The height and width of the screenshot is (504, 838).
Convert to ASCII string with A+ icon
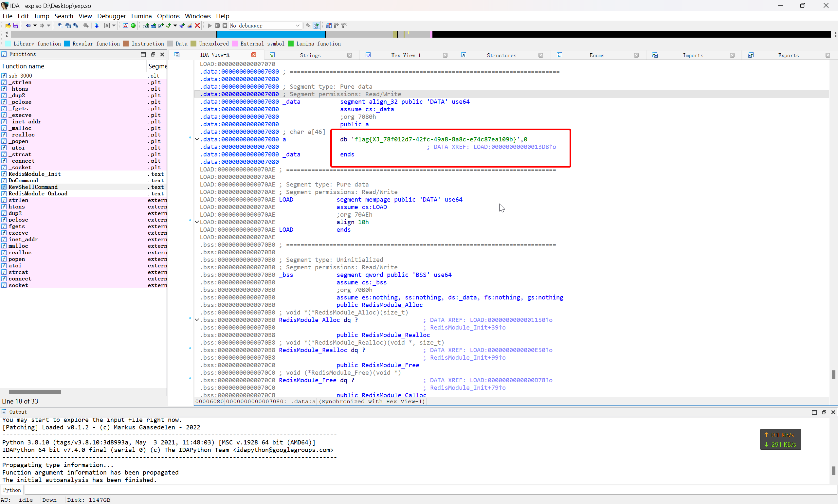(x=161, y=26)
